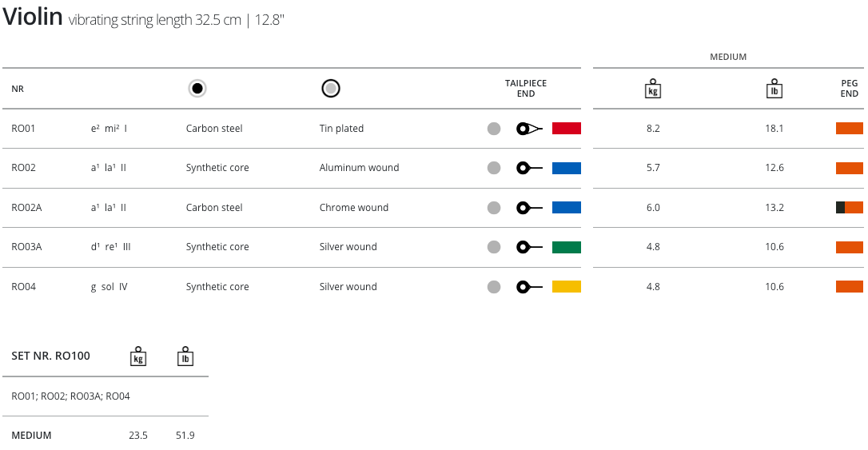Click the kg weight icon under MEDIUM
Screen dimensions: 868x450
653,88
